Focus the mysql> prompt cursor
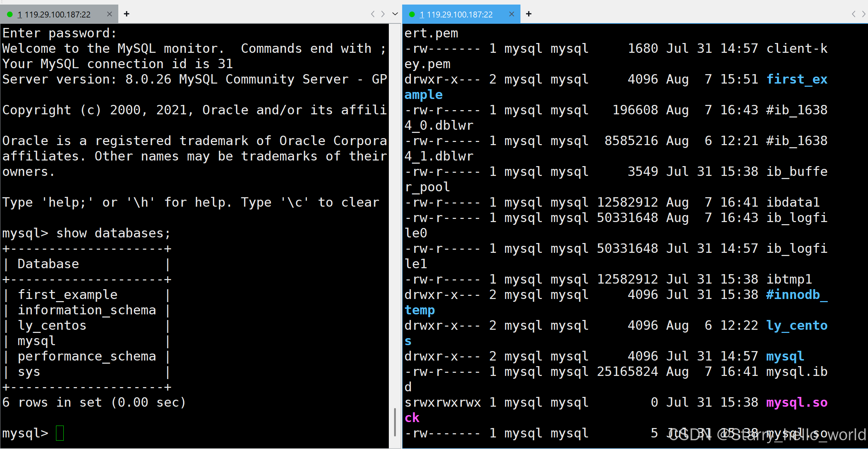The width and height of the screenshot is (868, 449). pos(60,433)
